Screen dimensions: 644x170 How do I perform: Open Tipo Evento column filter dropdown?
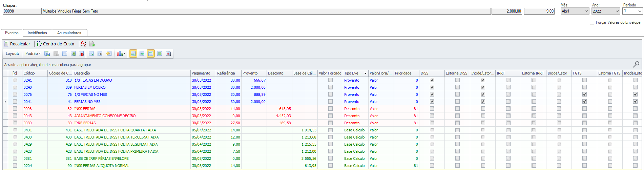tap(365, 73)
